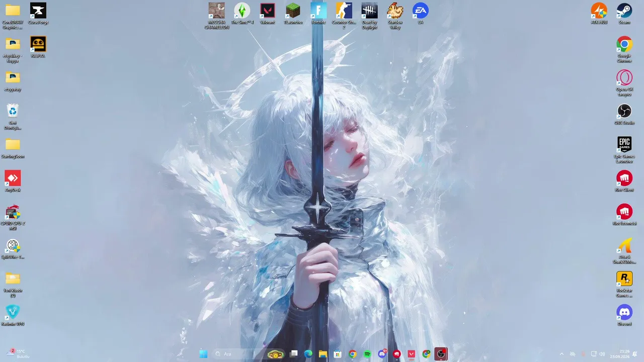Open the weather widget showing 15°C

point(18,353)
